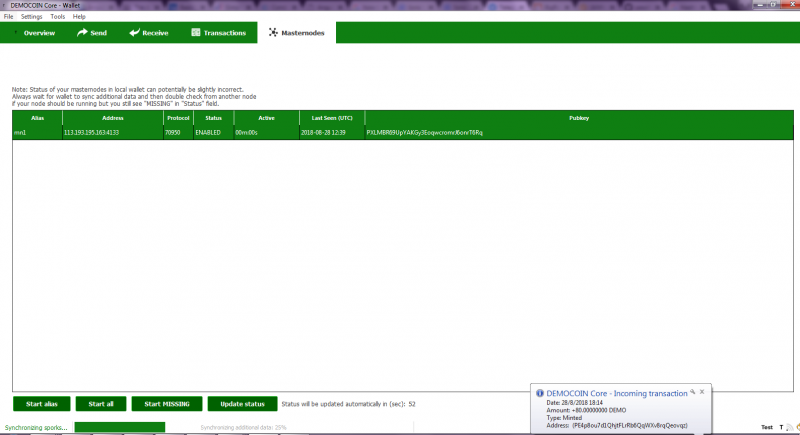Select the mn1 alias cell

click(37, 133)
